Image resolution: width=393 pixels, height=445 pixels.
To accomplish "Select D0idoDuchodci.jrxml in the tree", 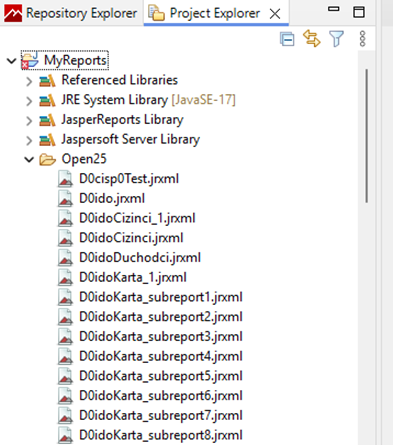I will (140, 258).
